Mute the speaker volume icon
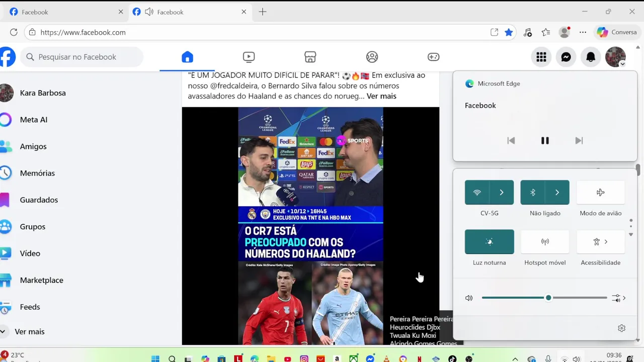The height and width of the screenshot is (362, 644). click(469, 298)
